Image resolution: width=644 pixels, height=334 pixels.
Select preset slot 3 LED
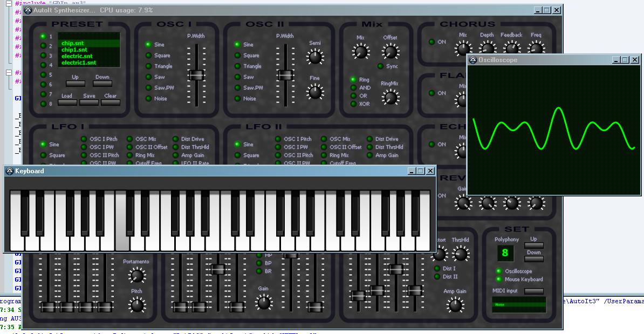tap(43, 56)
